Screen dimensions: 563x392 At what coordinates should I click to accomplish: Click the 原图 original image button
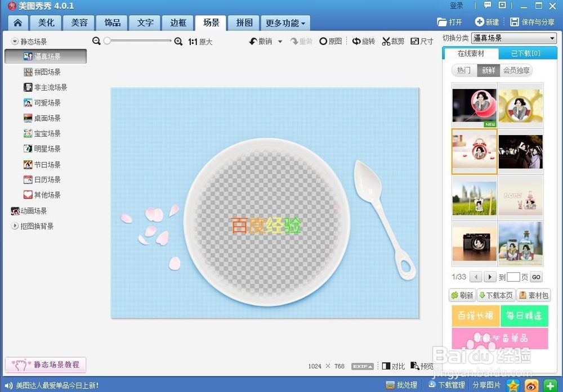330,41
